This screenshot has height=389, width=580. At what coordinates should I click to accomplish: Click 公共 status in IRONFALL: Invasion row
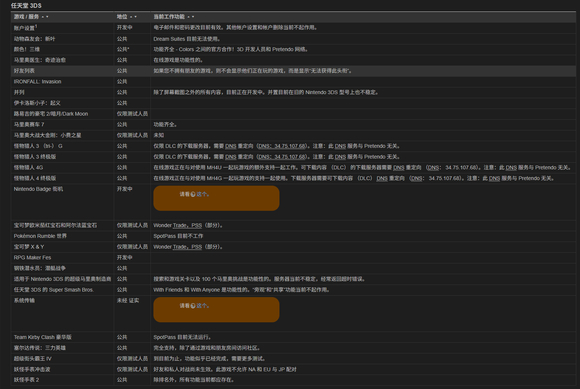122,81
